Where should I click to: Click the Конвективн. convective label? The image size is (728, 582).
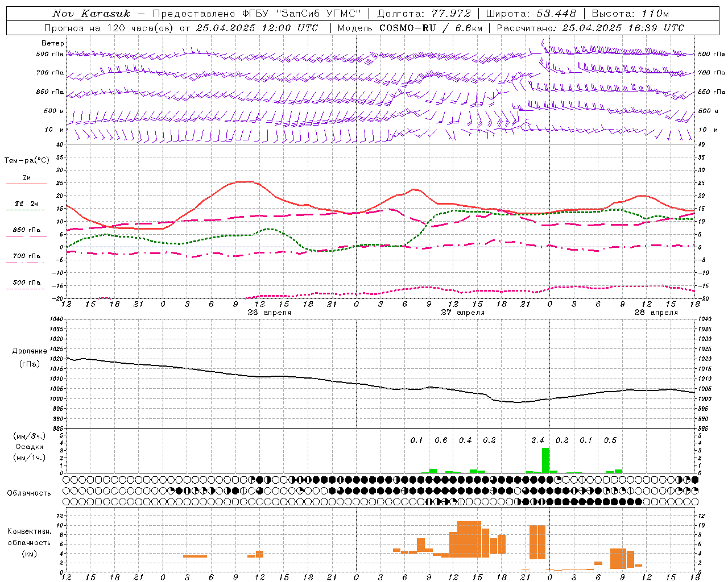point(30,531)
